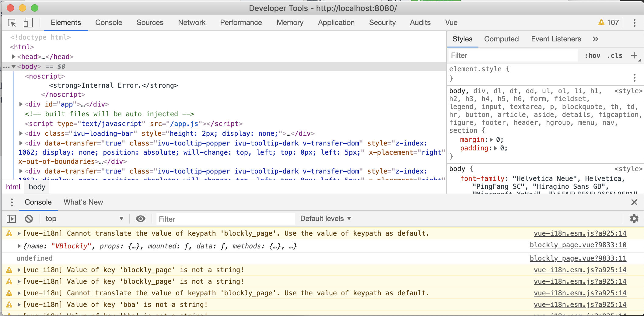Switch to the Computed styles tab
The image size is (644, 316).
(501, 39)
